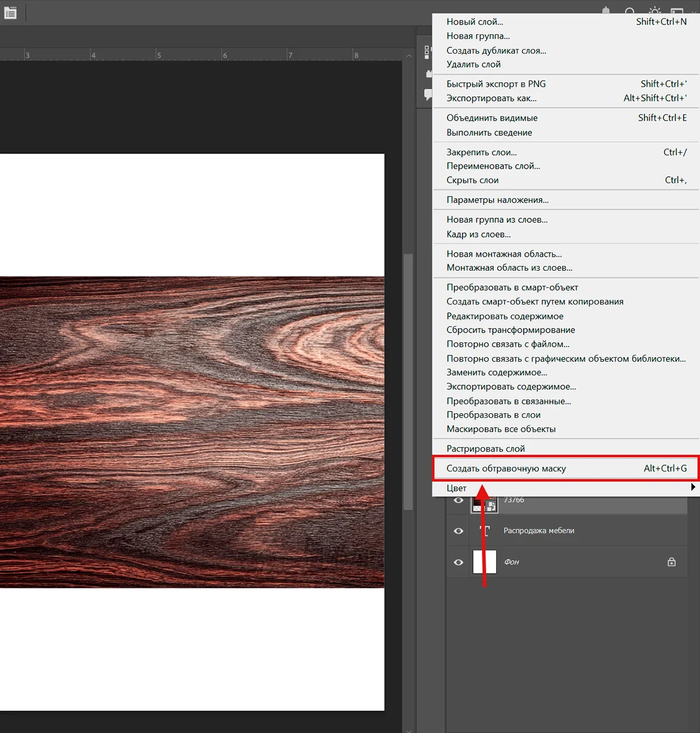Open the workspace switcher icon in top bar

click(677, 12)
